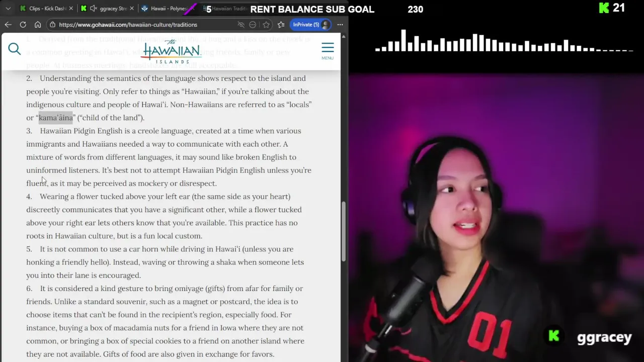Click the page vertical scrollbar thumb
The width and height of the screenshot is (644, 362).
[x=343, y=231]
